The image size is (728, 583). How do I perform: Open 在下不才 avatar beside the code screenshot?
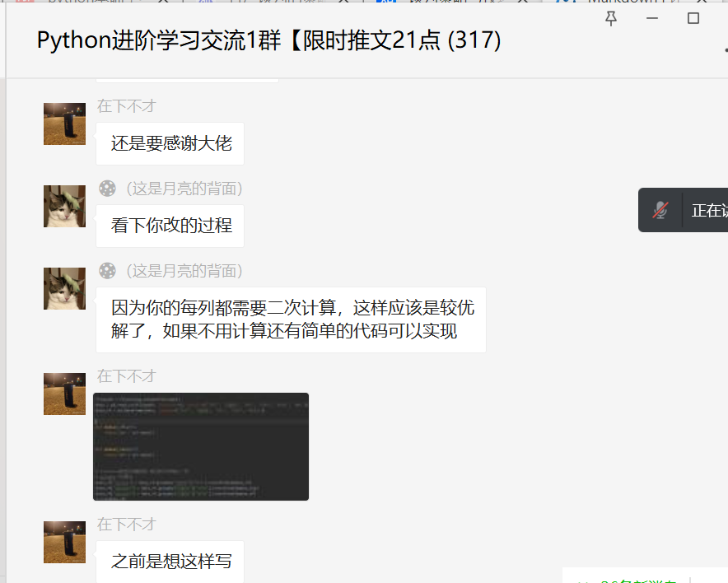64,394
